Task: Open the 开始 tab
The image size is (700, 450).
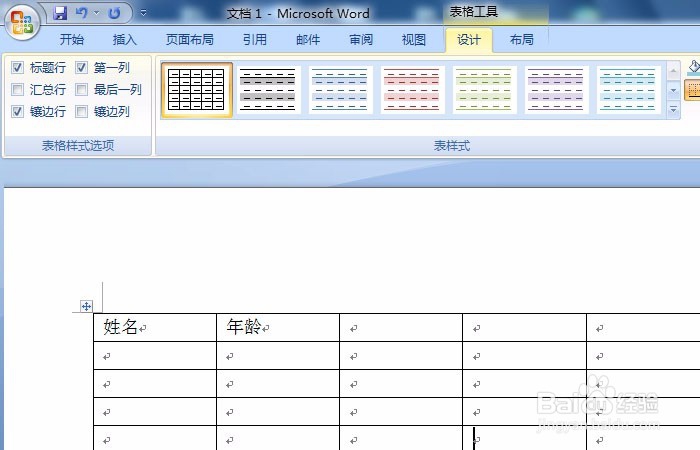Action: (x=72, y=40)
